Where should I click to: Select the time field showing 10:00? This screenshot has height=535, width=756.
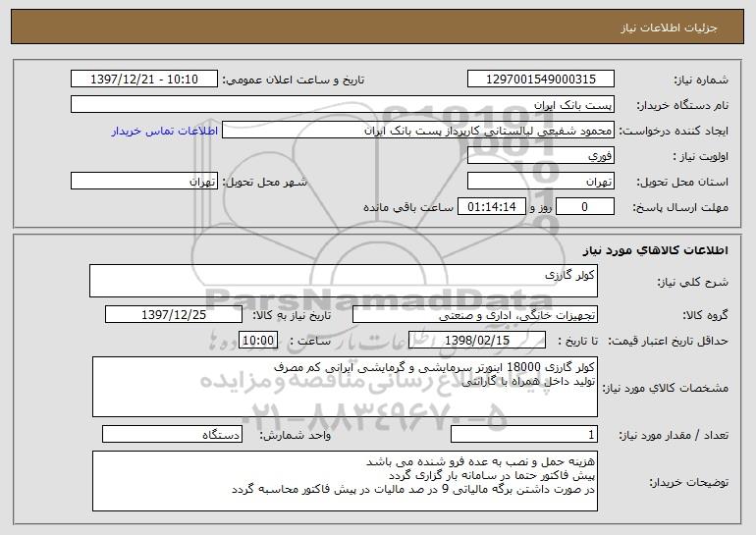[258, 341]
